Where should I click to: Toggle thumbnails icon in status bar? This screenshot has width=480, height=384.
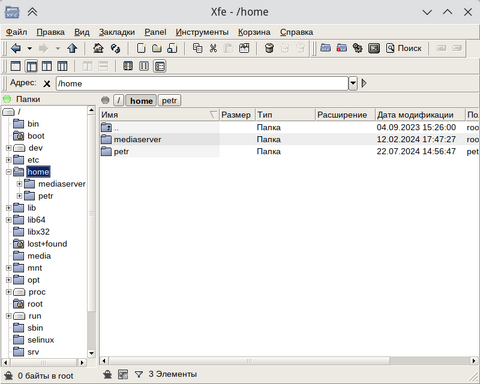point(123,374)
